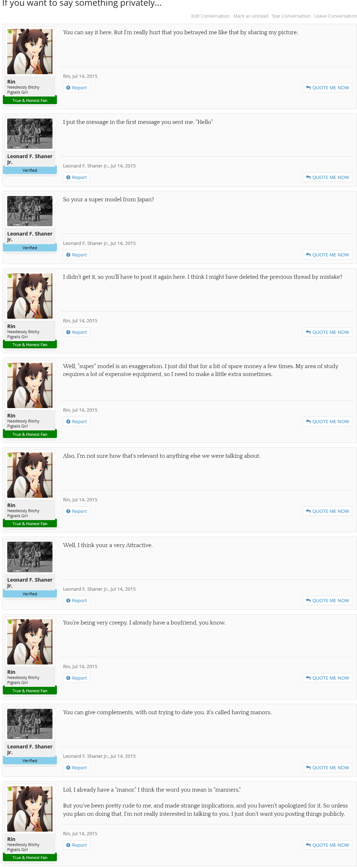The height and width of the screenshot is (868, 357).
Task: Quote Rin's message about being hurt
Action: [x=327, y=88]
